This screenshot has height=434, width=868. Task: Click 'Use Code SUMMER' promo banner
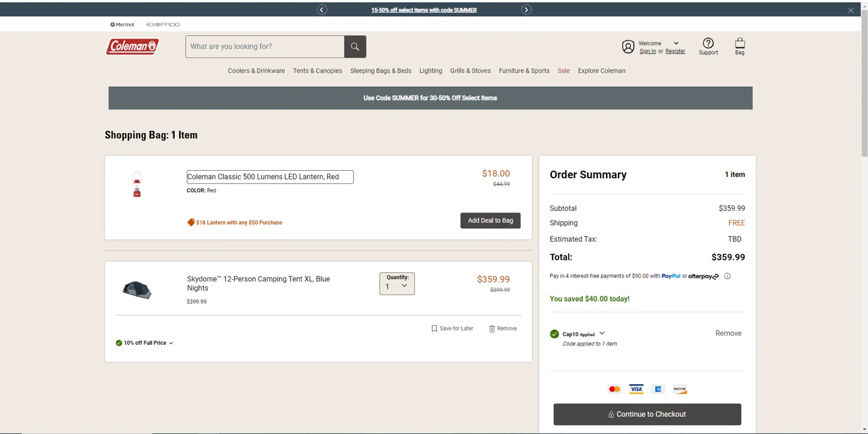(431, 98)
